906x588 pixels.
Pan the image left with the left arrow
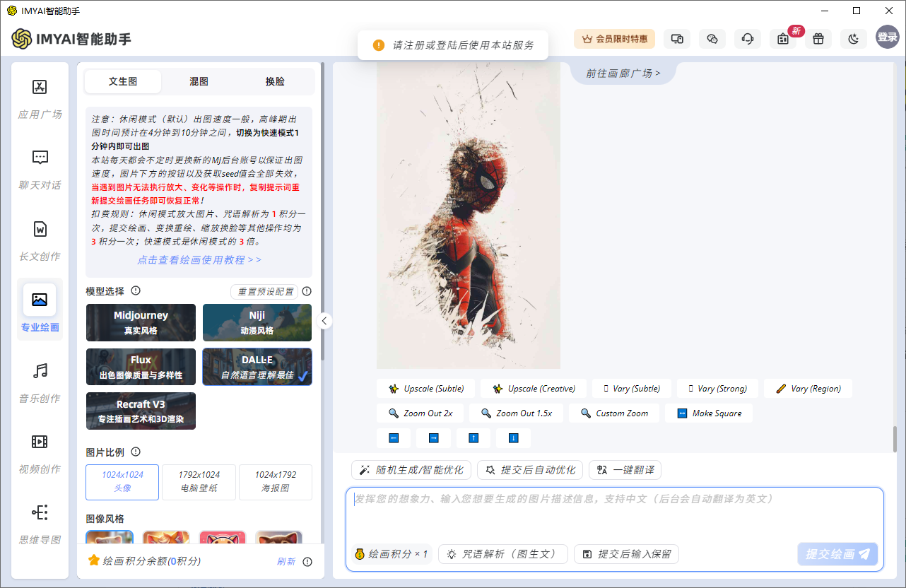[394, 438]
